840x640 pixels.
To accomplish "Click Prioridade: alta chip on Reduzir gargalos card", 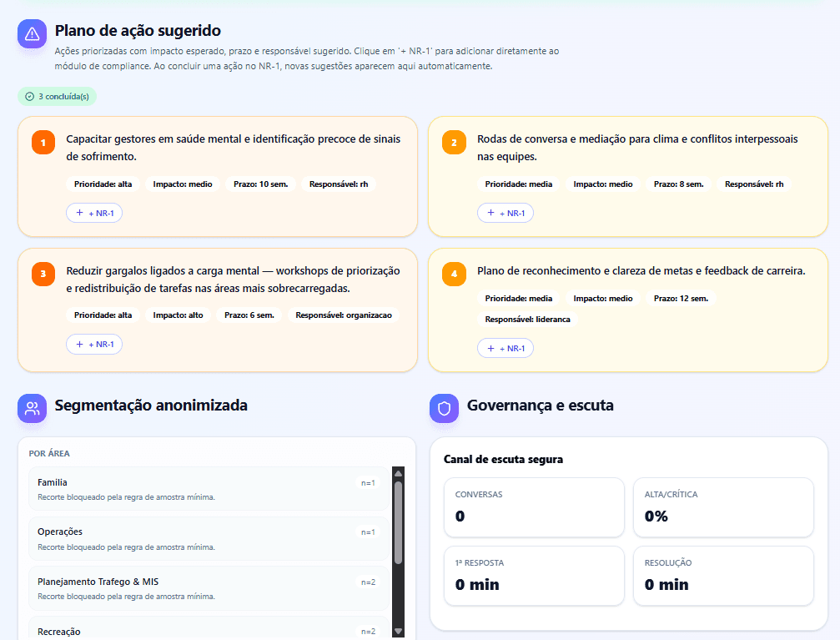I will tap(103, 315).
